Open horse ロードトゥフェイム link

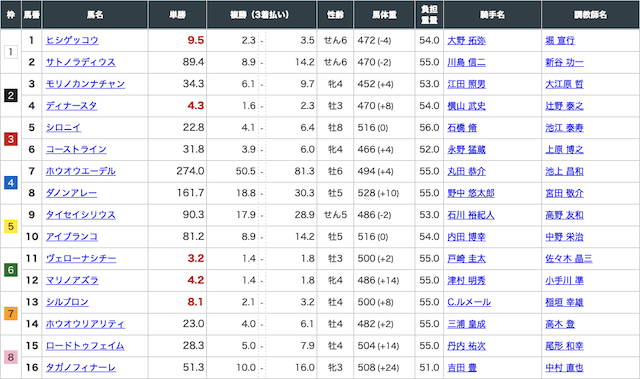coord(84,346)
